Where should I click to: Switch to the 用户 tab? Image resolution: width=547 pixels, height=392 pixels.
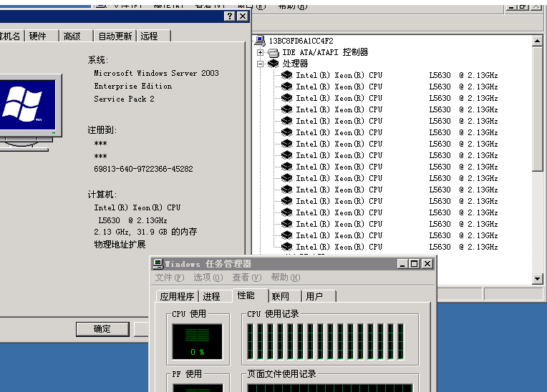318,297
